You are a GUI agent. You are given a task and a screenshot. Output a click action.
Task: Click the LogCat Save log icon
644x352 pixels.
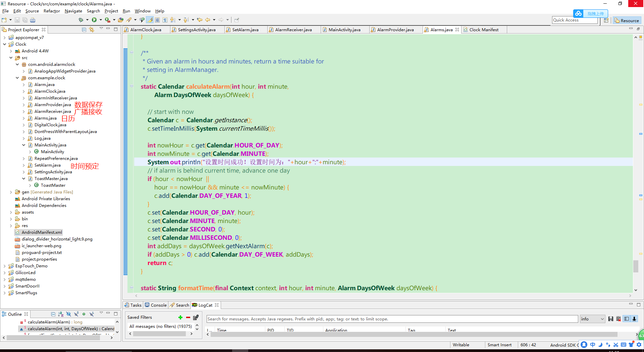pos(611,319)
